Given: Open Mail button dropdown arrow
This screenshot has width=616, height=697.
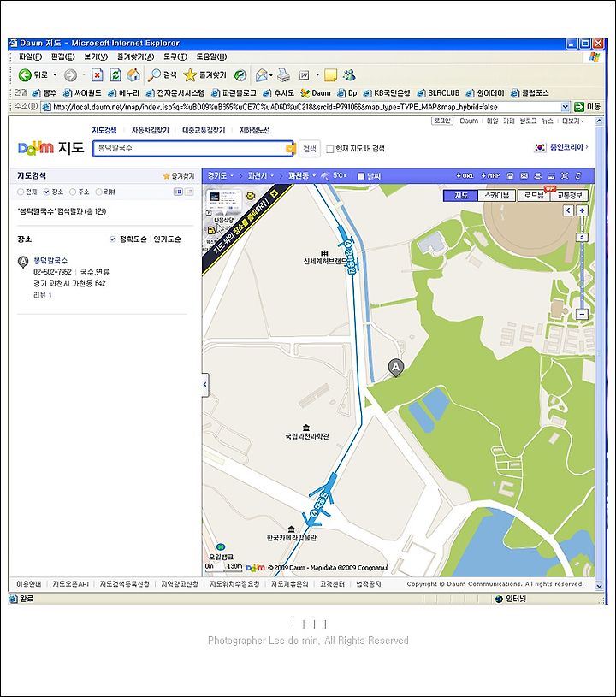Looking at the screenshot, I should pyautogui.click(x=271, y=75).
